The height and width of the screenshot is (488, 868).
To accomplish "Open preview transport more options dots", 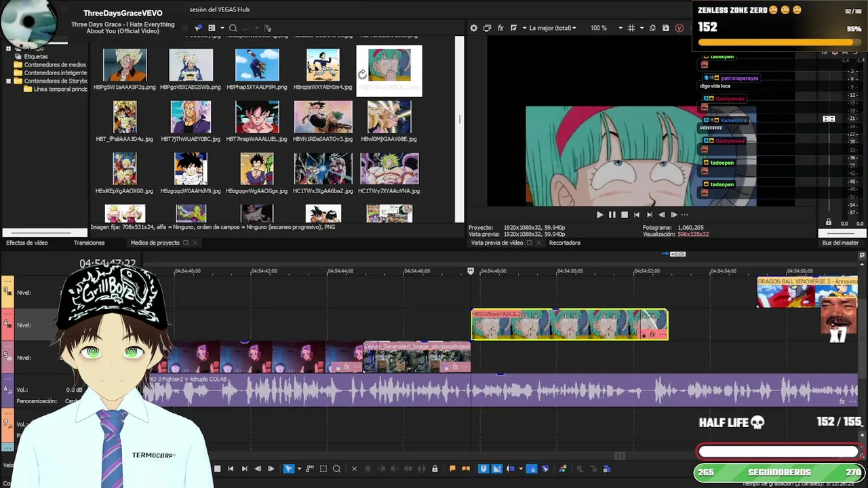I will pyautogui.click(x=684, y=215).
